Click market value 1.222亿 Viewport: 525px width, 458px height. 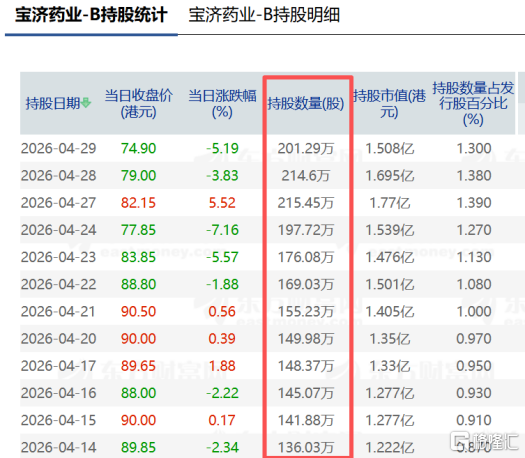pos(390,447)
